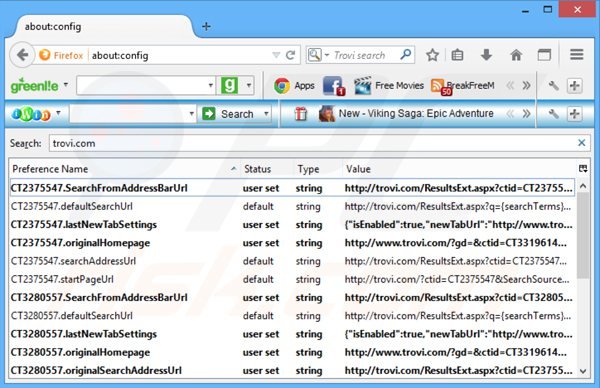Expand dropdown next to green g button
600x388 pixels.
249,85
